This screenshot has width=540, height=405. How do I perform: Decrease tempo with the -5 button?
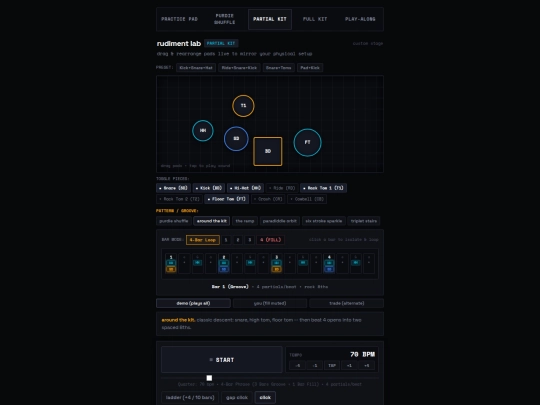(x=298, y=365)
